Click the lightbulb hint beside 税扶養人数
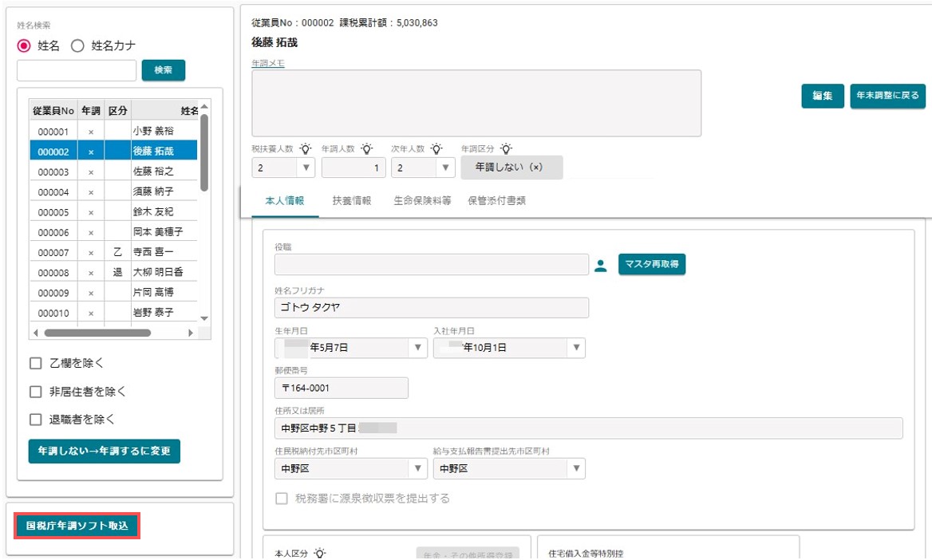Viewport: 932px width, 560px height. [x=306, y=148]
